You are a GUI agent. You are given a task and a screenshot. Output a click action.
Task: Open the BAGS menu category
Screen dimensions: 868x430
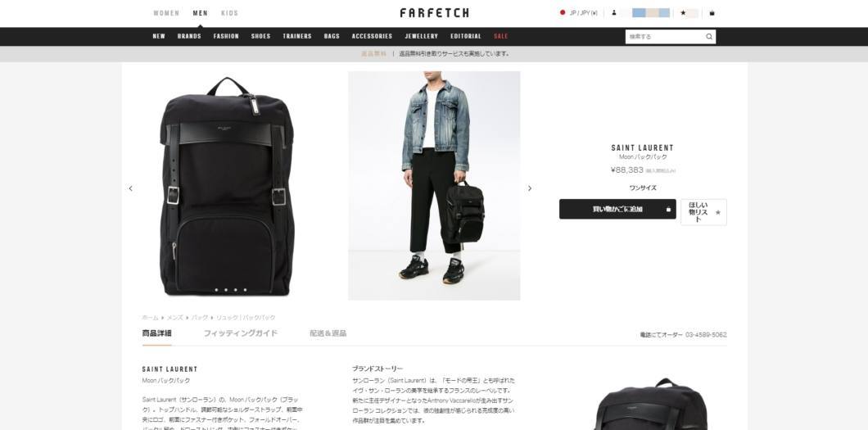click(x=332, y=36)
